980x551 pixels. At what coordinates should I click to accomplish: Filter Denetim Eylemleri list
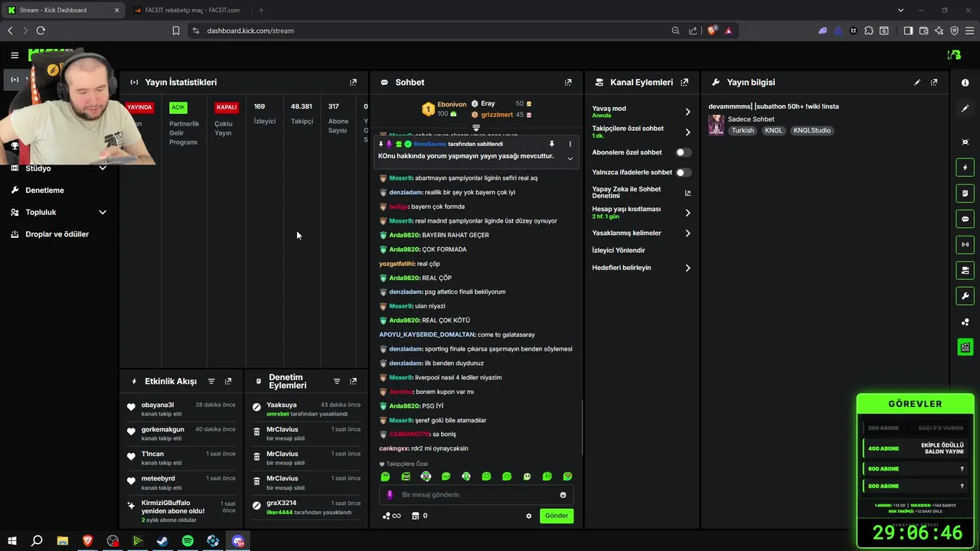pyautogui.click(x=336, y=381)
